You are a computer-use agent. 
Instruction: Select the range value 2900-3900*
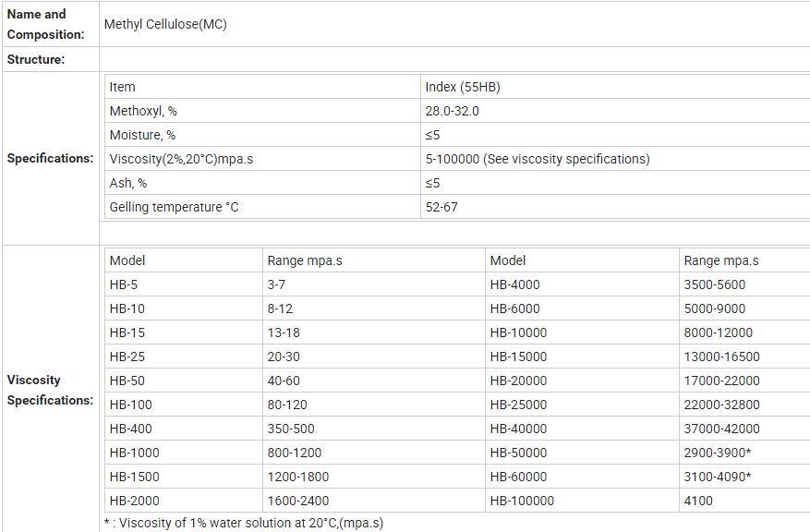click(719, 453)
